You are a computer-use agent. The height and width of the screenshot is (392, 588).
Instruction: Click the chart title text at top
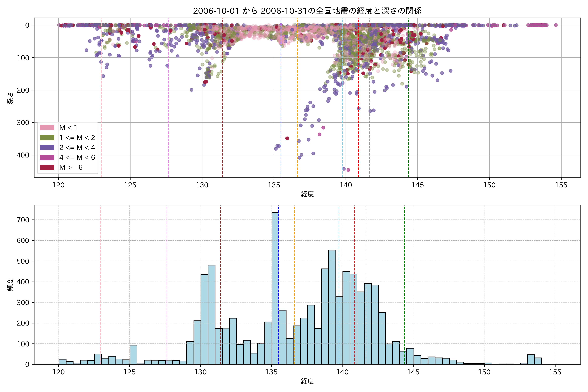[307, 11]
